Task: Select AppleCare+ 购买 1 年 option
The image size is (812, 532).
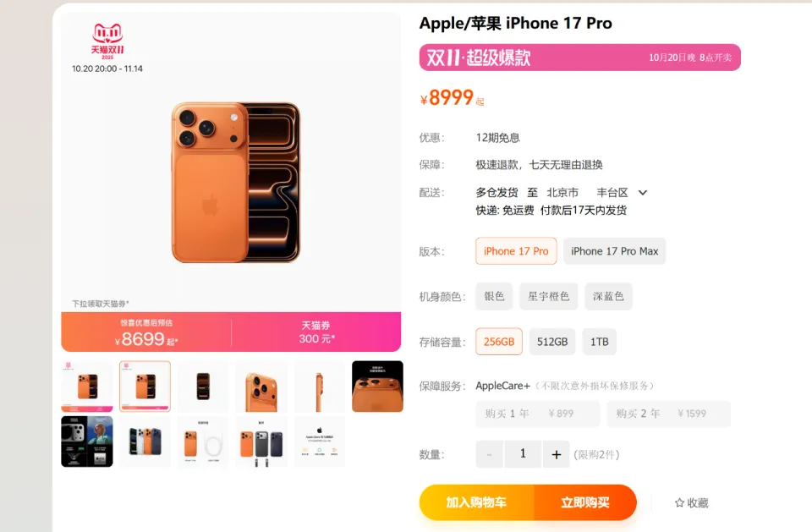Action: click(538, 414)
